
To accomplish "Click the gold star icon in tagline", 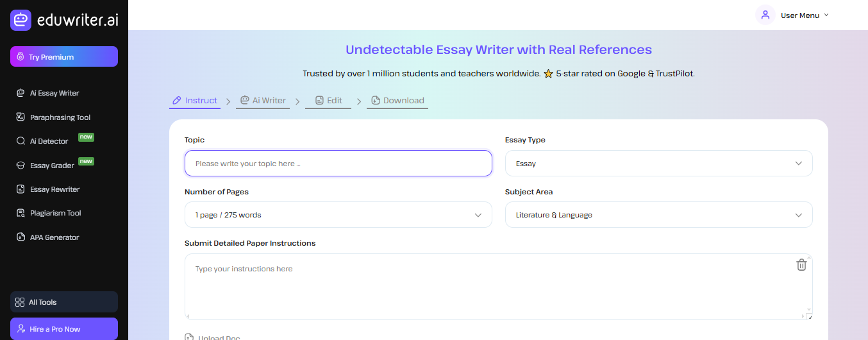I will click(x=548, y=73).
